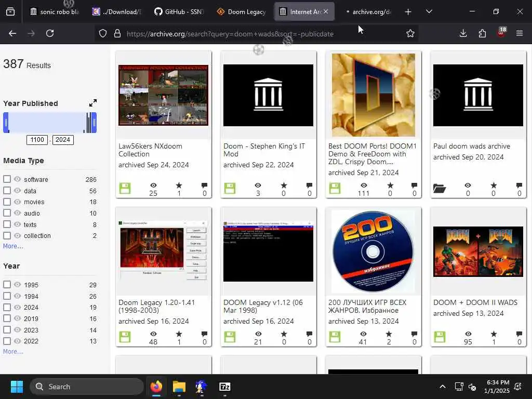Switch to the GitHub - SSN tab
532x399 pixels.
pyautogui.click(x=179, y=12)
